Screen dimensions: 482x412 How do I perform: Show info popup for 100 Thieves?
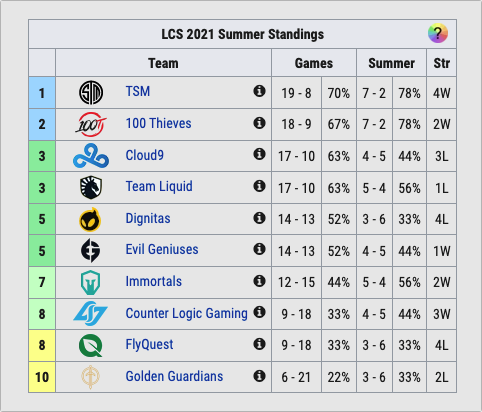(259, 123)
